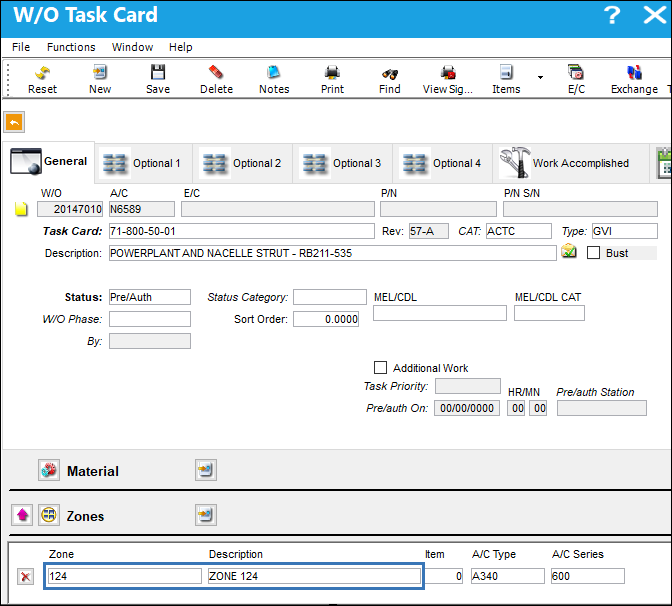Click the orange back arrow button

point(14,123)
